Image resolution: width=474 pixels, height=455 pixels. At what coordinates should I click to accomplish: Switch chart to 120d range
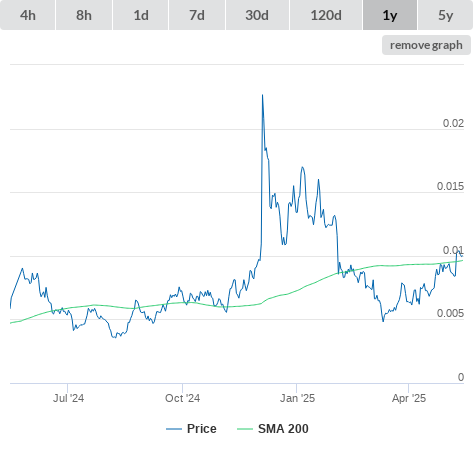click(326, 15)
